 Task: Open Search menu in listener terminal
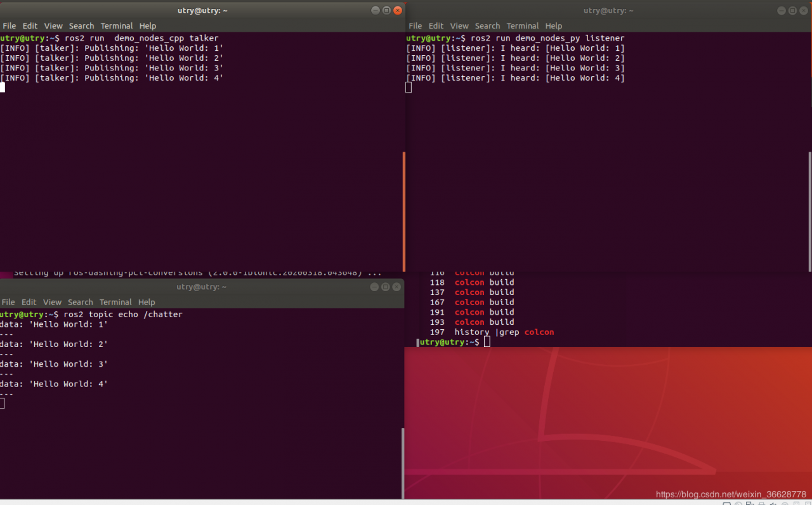[487, 26]
